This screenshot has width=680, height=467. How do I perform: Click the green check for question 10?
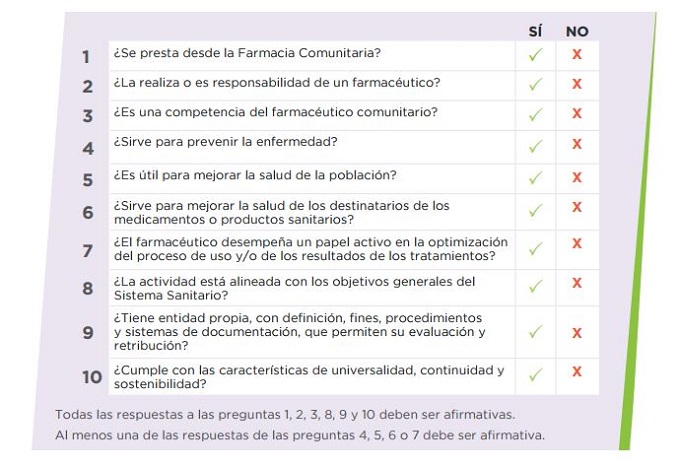pos(535,375)
